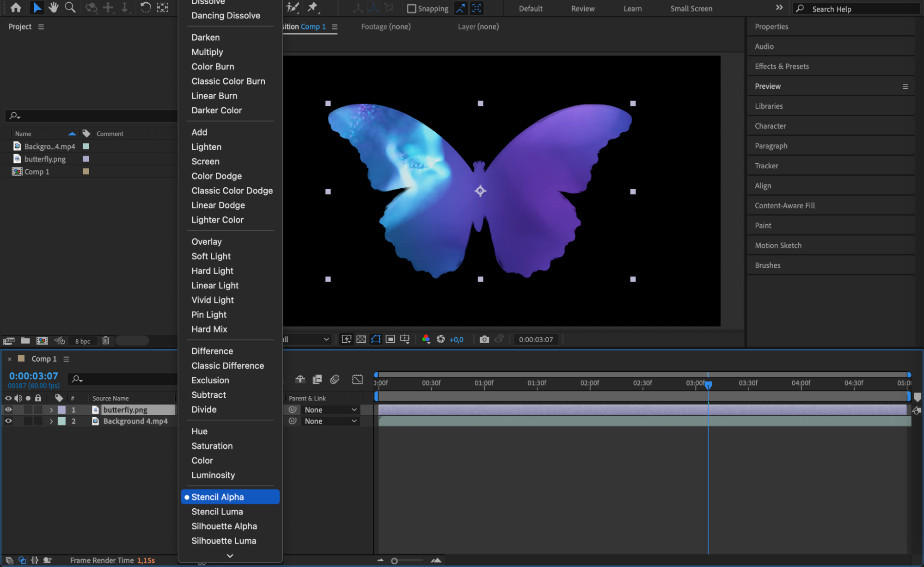Click the Home icon
Screen dimensions: 924x567
coord(16,8)
